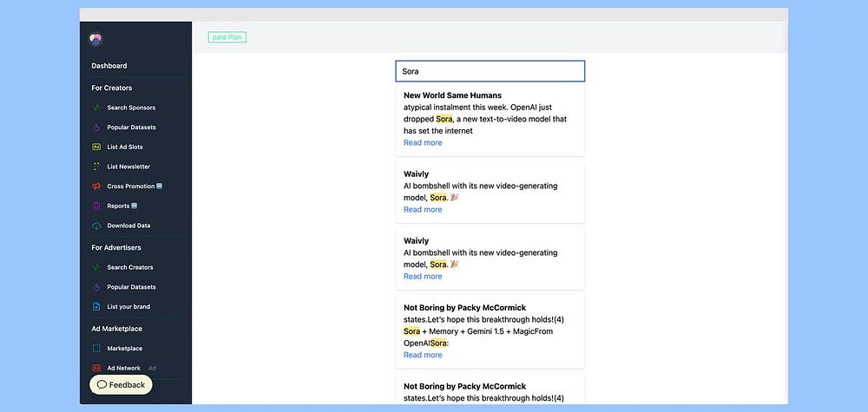Open Read more in New World Same Humans card

coord(423,142)
